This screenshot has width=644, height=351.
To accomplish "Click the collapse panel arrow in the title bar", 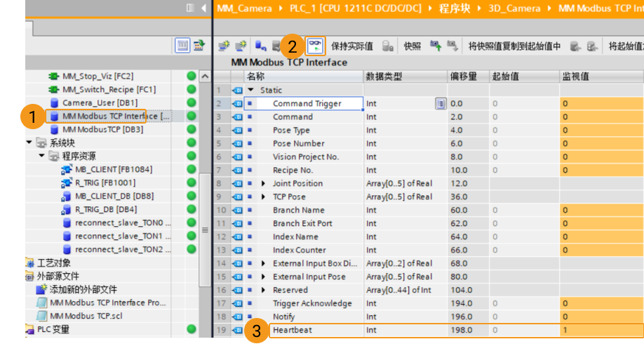I will tap(203, 8).
